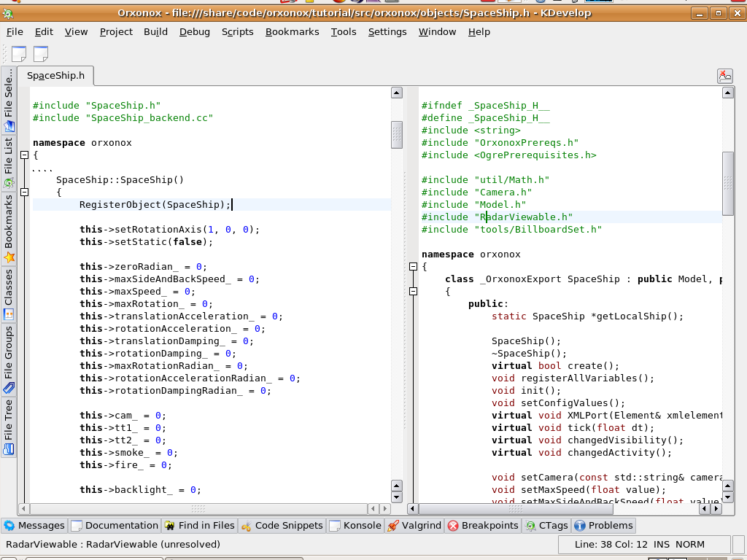Click the top scroll-up arrow of left editor
Image resolution: width=747 pixels, height=560 pixels.
396,93
